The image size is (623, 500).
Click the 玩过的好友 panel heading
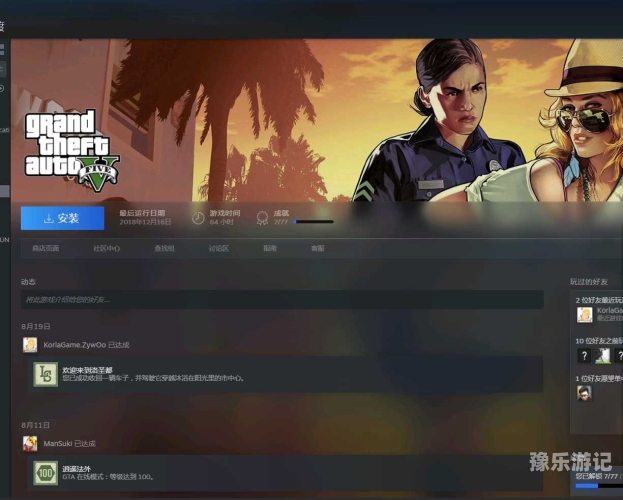tap(589, 282)
